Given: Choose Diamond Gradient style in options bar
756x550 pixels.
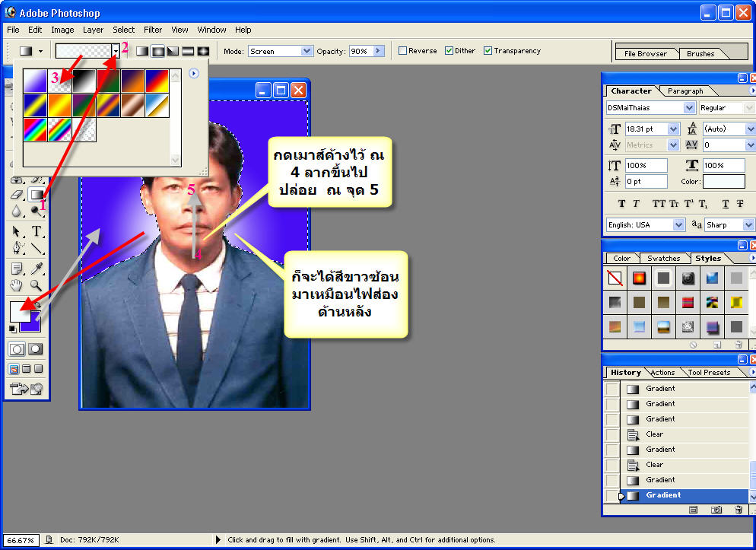Looking at the screenshot, I should point(204,51).
